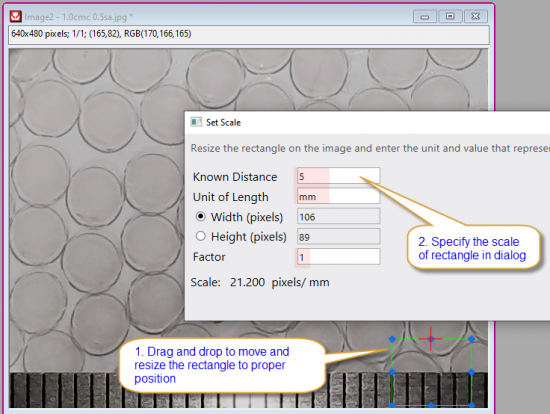Click the red crosshair on the rectangle's top edge
This screenshot has height=414, width=550.
[431, 339]
